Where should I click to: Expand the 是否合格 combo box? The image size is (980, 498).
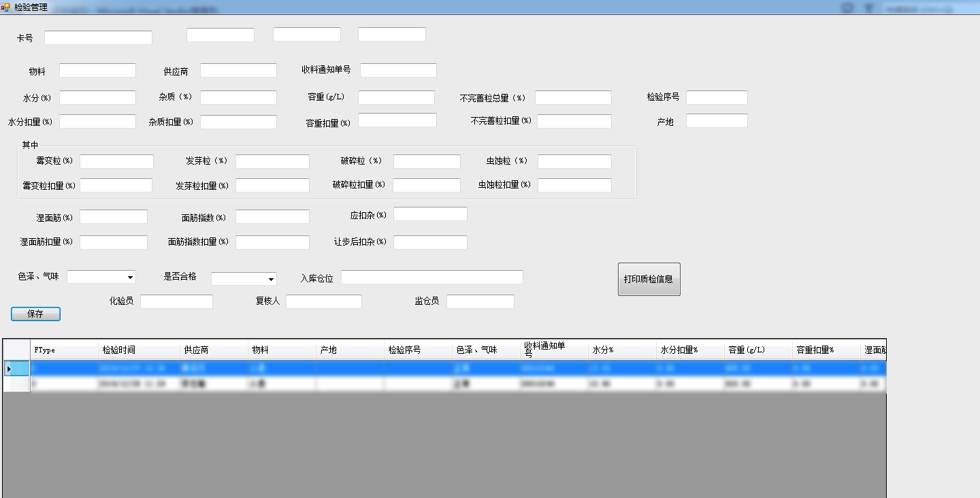pos(271,279)
